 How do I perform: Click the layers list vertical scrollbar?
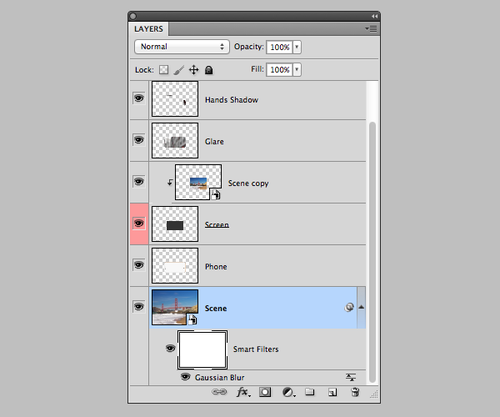(372, 252)
